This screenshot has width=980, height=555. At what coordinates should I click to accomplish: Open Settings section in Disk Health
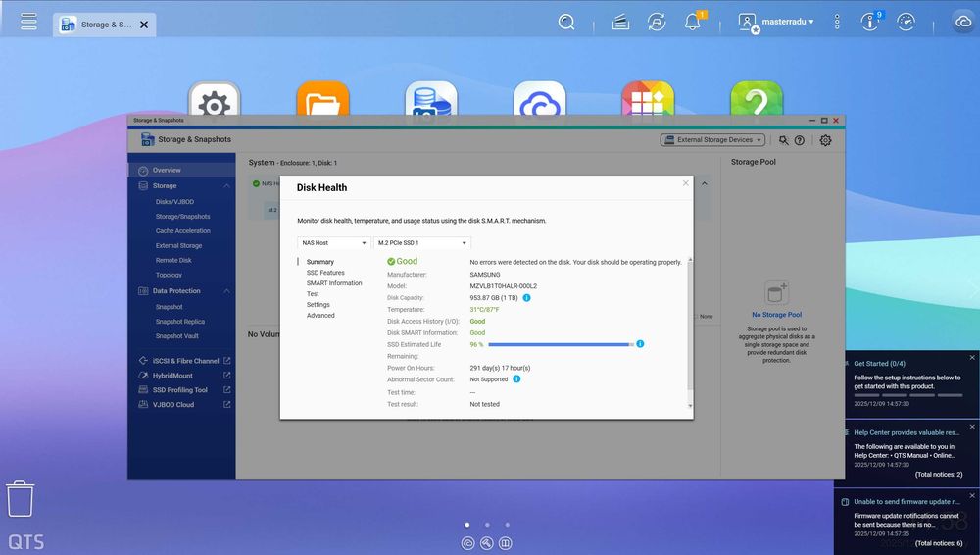[318, 304]
